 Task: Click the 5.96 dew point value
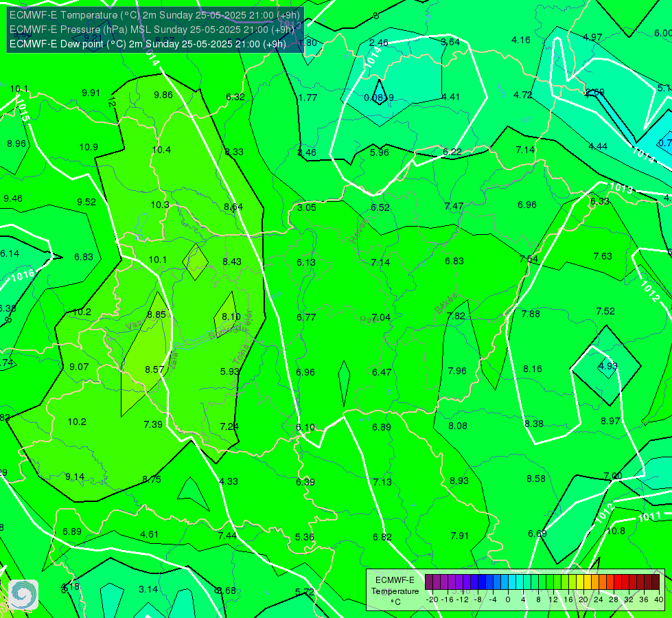pyautogui.click(x=380, y=152)
